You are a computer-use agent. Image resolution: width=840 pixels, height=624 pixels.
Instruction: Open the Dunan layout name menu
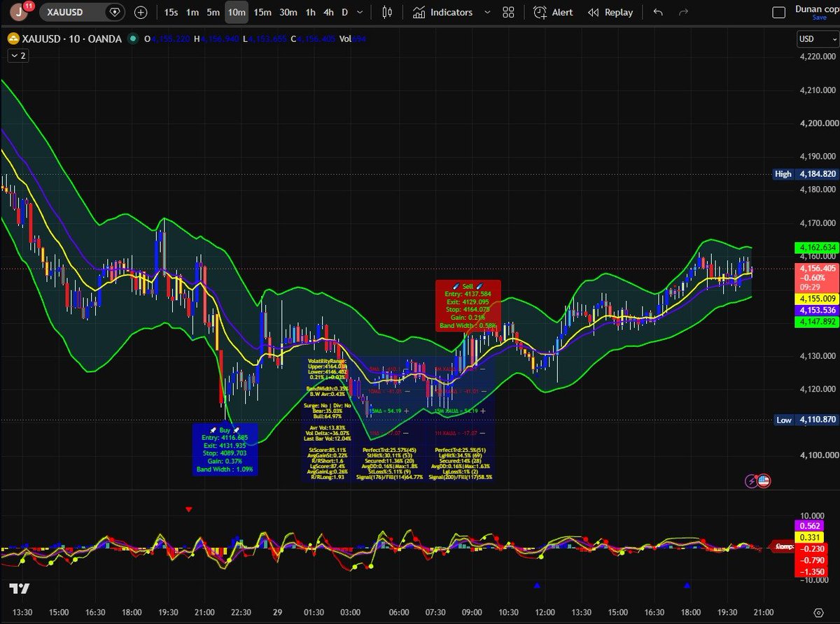tap(816, 8)
